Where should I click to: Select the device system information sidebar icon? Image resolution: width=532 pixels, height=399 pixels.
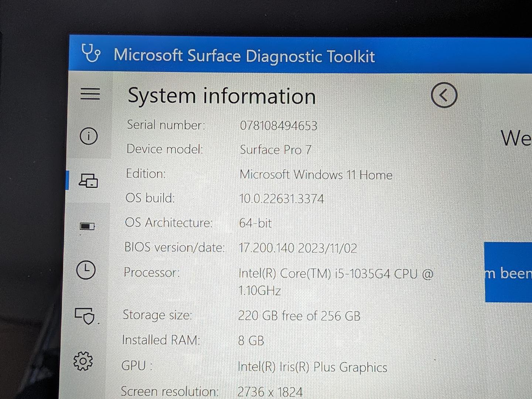click(89, 181)
